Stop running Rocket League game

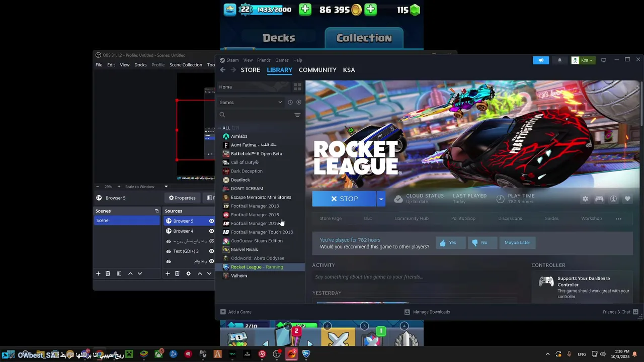coord(344,199)
